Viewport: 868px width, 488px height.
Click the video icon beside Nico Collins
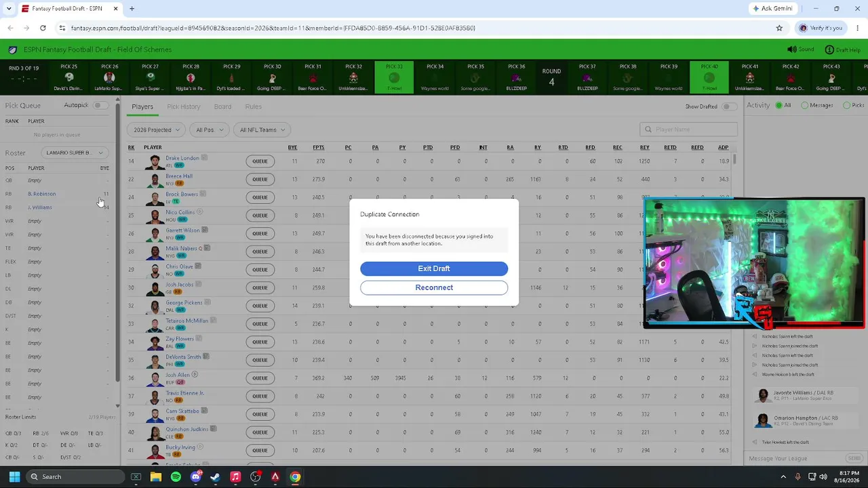[199, 212]
